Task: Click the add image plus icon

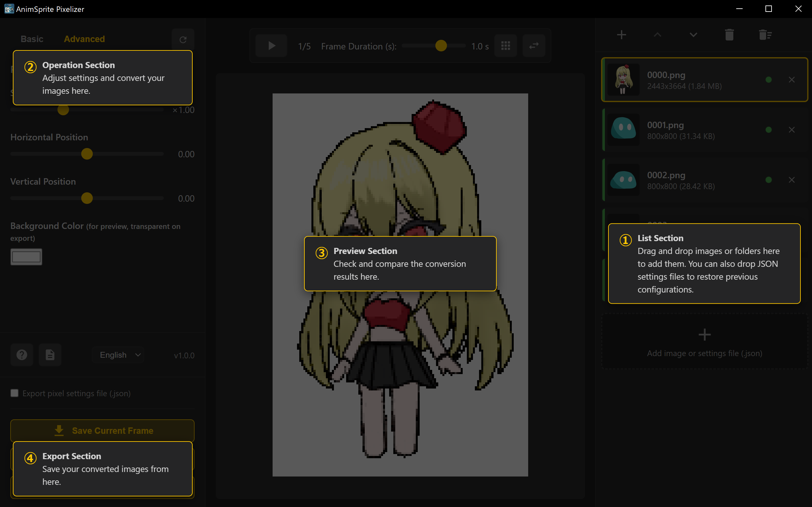Action: point(621,35)
